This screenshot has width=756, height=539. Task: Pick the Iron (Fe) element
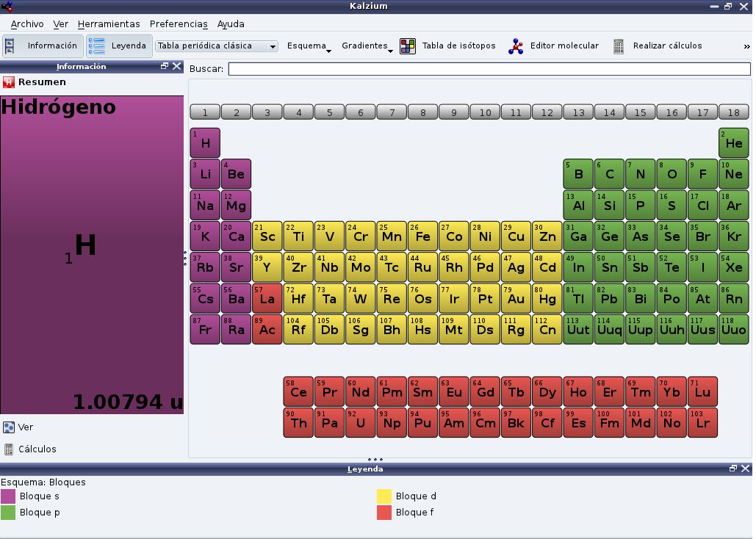point(423,236)
